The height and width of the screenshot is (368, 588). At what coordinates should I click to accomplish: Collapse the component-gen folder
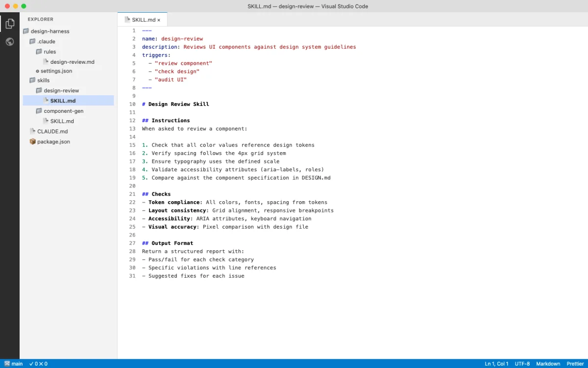coord(60,111)
